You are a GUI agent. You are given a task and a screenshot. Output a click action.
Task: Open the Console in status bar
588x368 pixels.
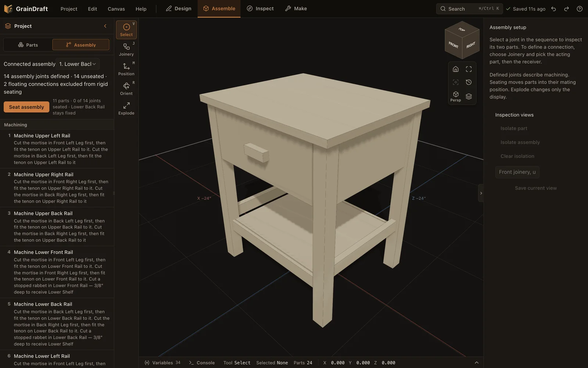(202, 363)
